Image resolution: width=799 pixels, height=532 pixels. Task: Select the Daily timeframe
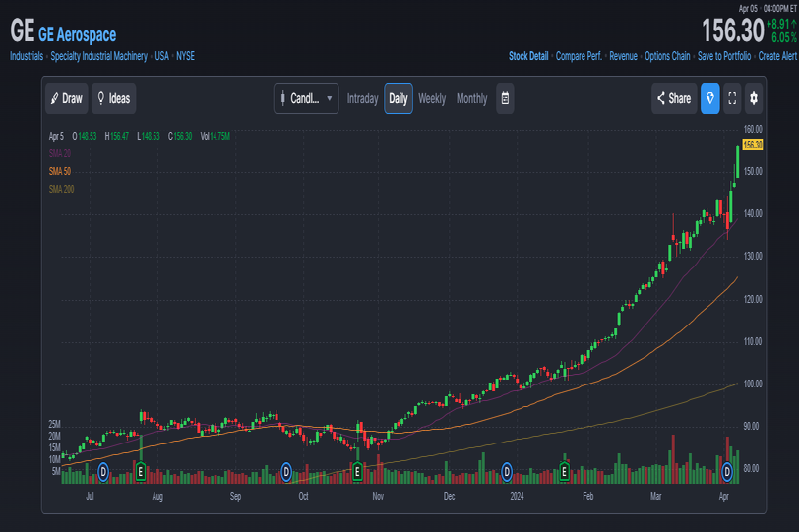click(399, 98)
